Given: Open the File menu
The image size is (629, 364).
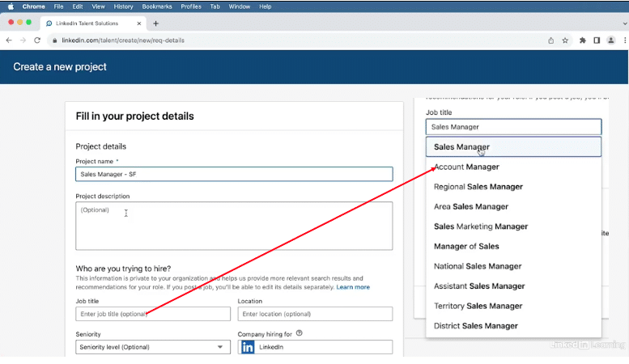Looking at the screenshot, I should point(58,6).
